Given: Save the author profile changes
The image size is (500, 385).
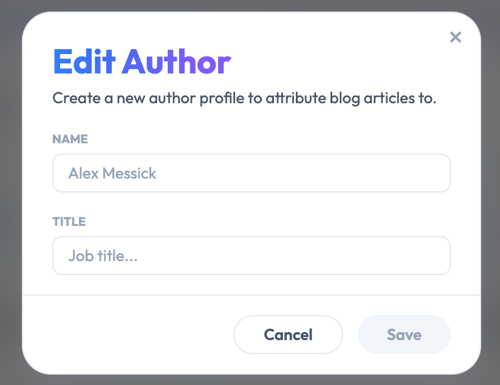Looking at the screenshot, I should pos(404,335).
